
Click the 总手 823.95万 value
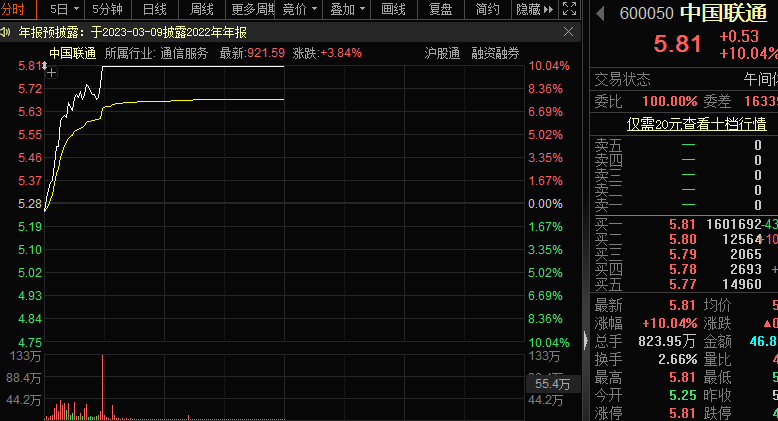pos(667,341)
